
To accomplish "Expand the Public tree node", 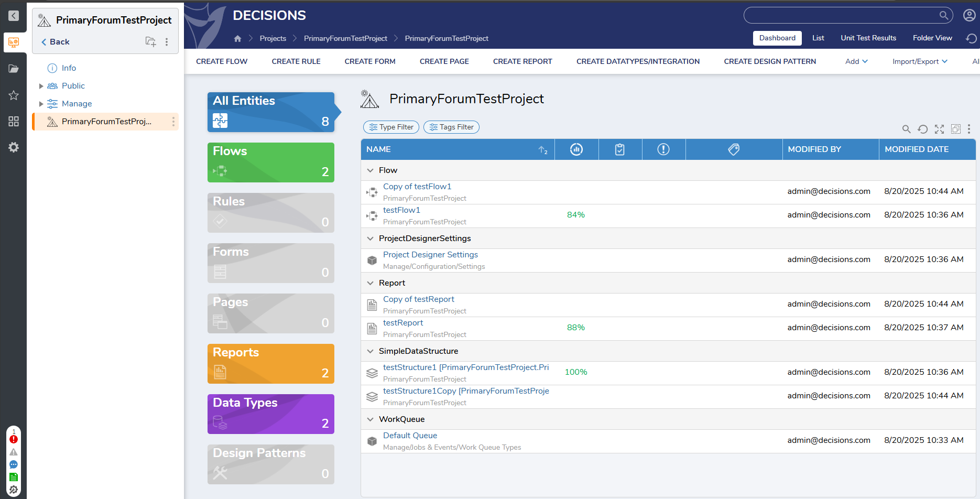I will coord(41,86).
